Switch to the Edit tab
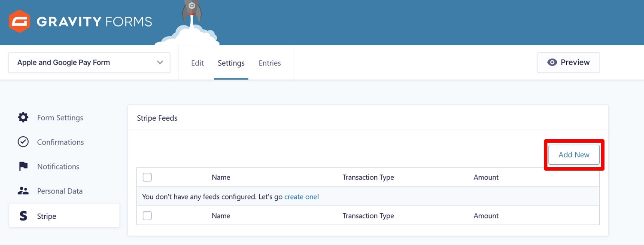Screen dimensions: 644x245 pos(197,63)
